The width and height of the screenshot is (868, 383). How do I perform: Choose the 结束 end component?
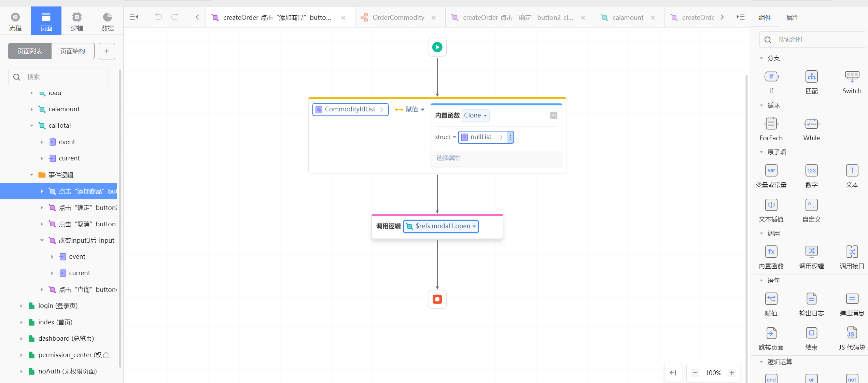coord(811,338)
